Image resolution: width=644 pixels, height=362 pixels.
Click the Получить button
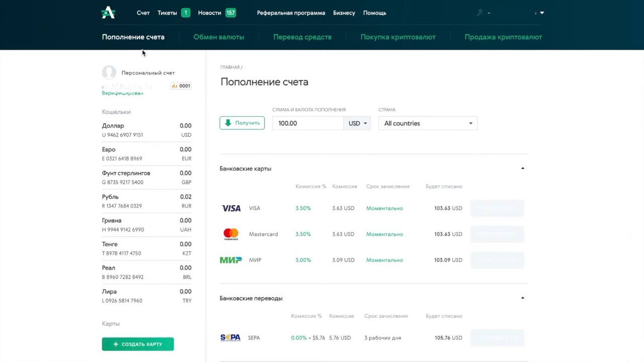[242, 123]
